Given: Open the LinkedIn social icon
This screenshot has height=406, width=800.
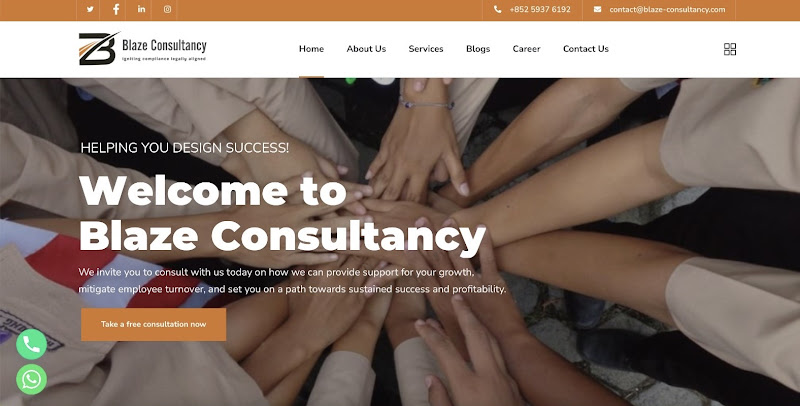Looking at the screenshot, I should point(141,9).
